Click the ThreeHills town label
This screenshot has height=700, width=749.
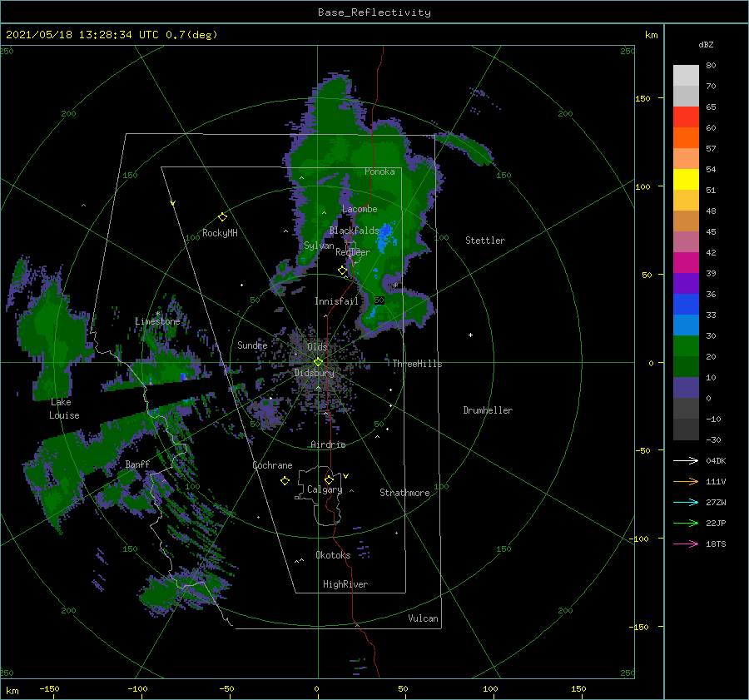417,364
